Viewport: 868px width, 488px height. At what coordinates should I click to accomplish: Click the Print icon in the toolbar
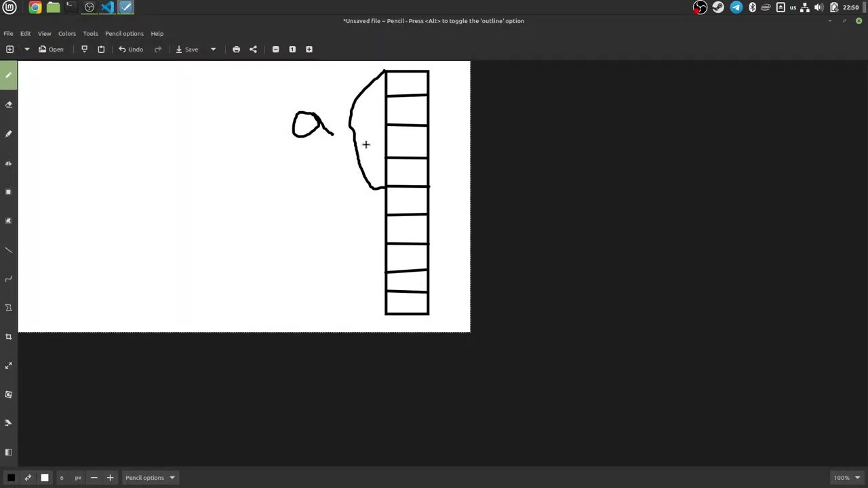(x=236, y=49)
